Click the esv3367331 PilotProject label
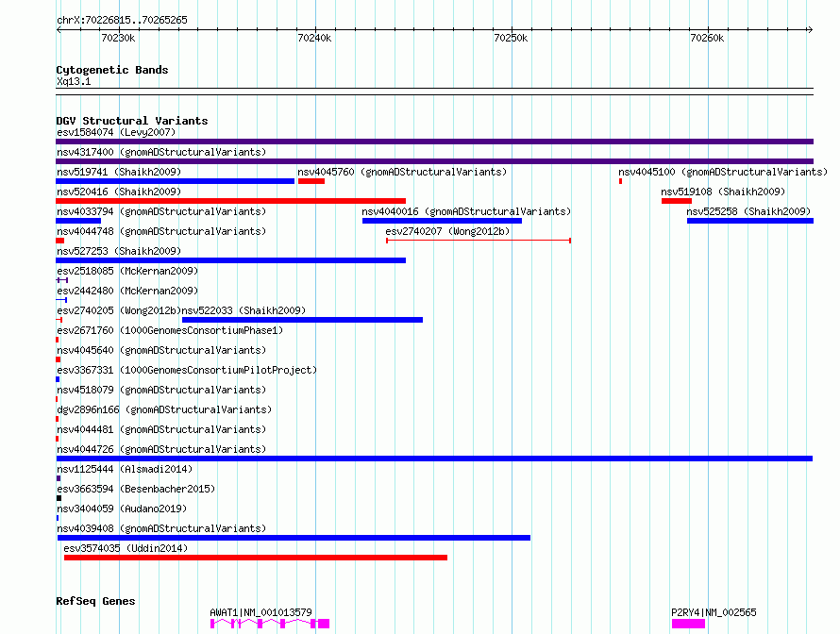Screen dimensions: 840x634 click(187, 370)
